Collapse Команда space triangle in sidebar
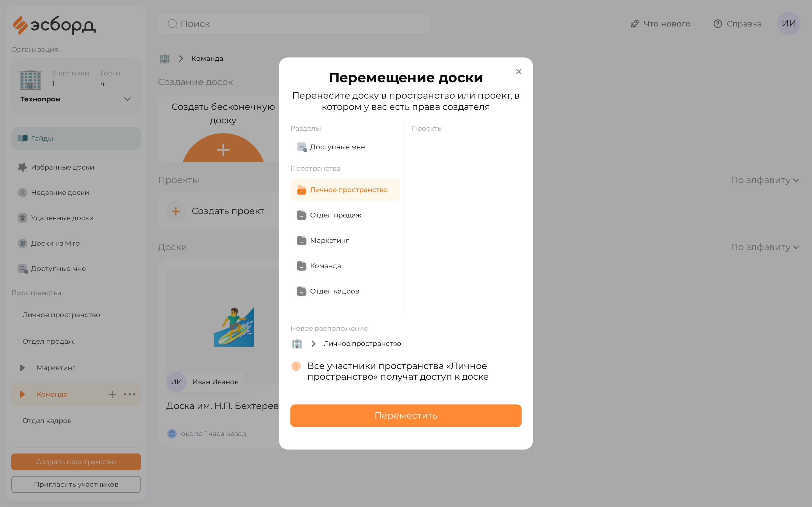This screenshot has width=812, height=507. click(23, 394)
